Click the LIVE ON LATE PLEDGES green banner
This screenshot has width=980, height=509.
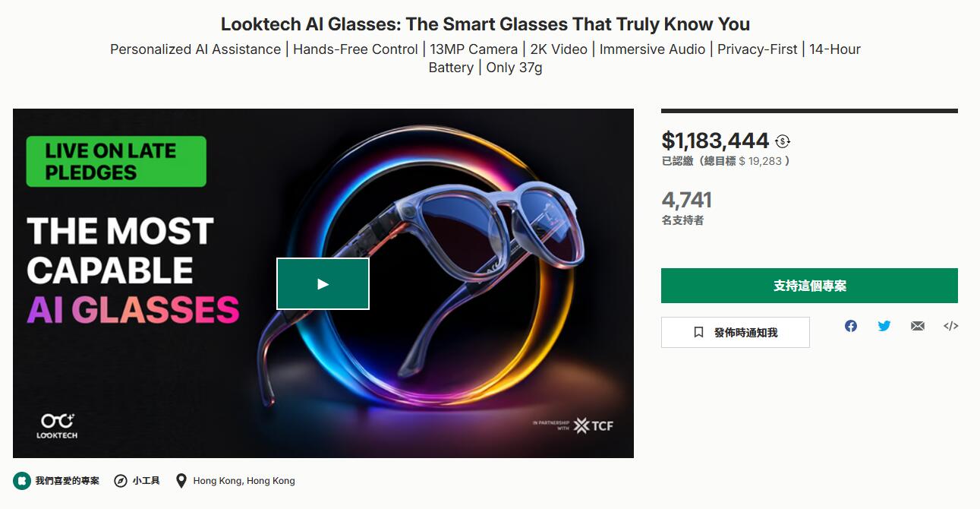pos(116,161)
